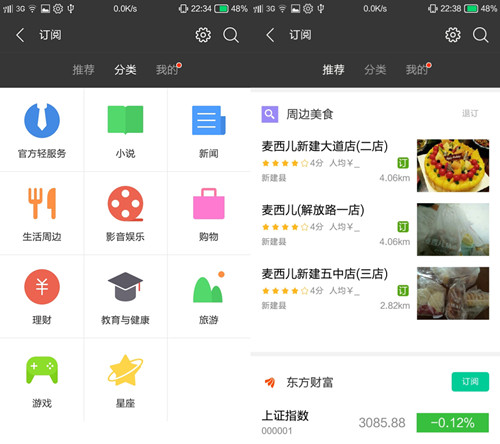Viewport: 500px width, 444px height.
Task: Select 影音娱乐 film reel icon
Action: 125,204
